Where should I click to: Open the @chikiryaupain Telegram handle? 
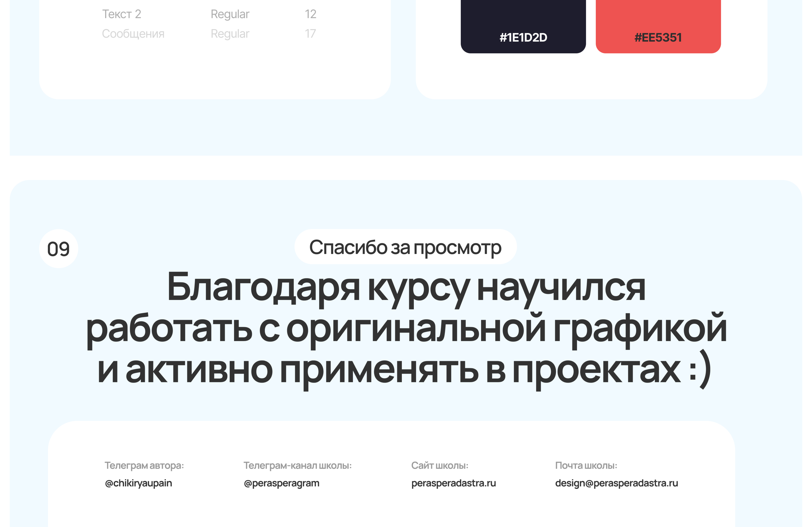(x=139, y=483)
